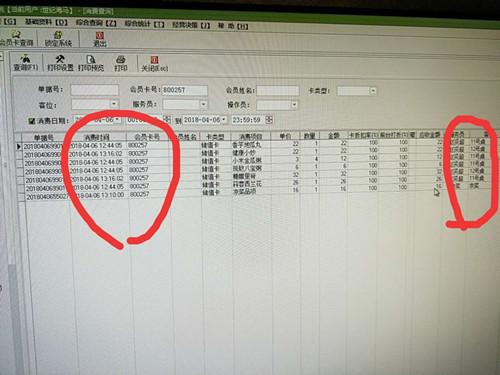Open the 会员卡查询 toolbar icon
The image size is (500, 375).
tap(16, 38)
